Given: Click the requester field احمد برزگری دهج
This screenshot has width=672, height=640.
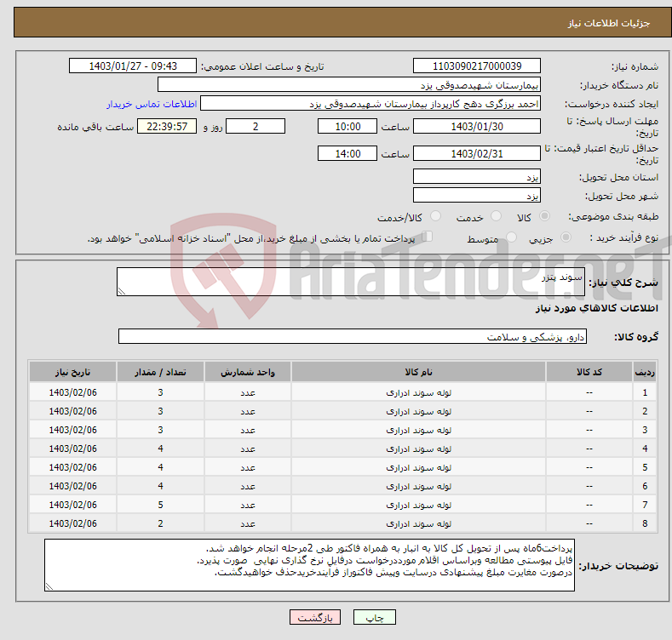Looking at the screenshot, I should (370, 104).
